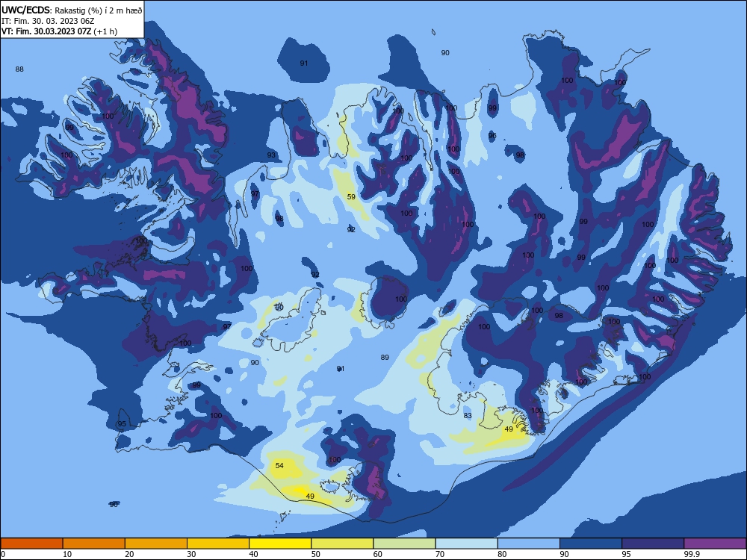Pick the 40–50 bright yellow legend swatch
This screenshot has width=747, height=560.
280,544
